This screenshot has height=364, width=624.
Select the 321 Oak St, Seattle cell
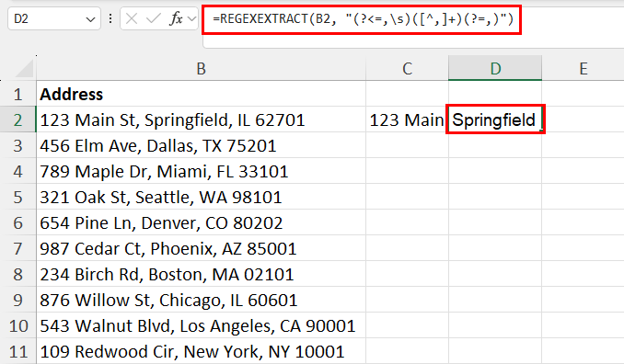coord(201,198)
